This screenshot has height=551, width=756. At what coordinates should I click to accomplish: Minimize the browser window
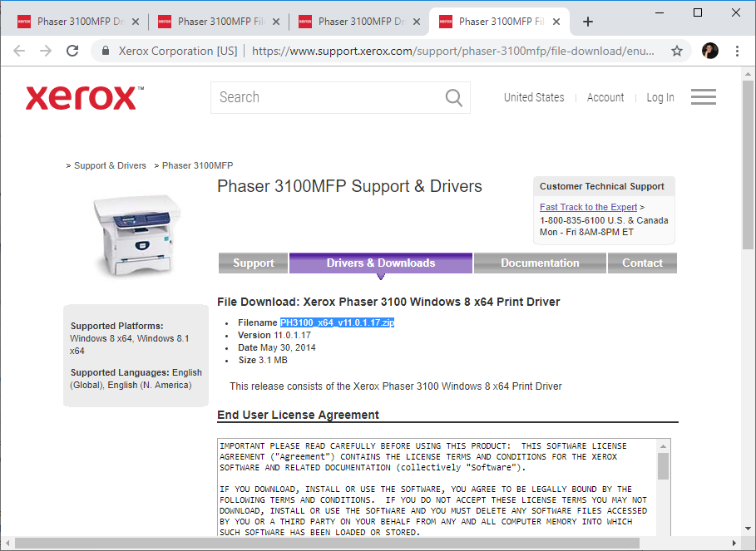660,12
